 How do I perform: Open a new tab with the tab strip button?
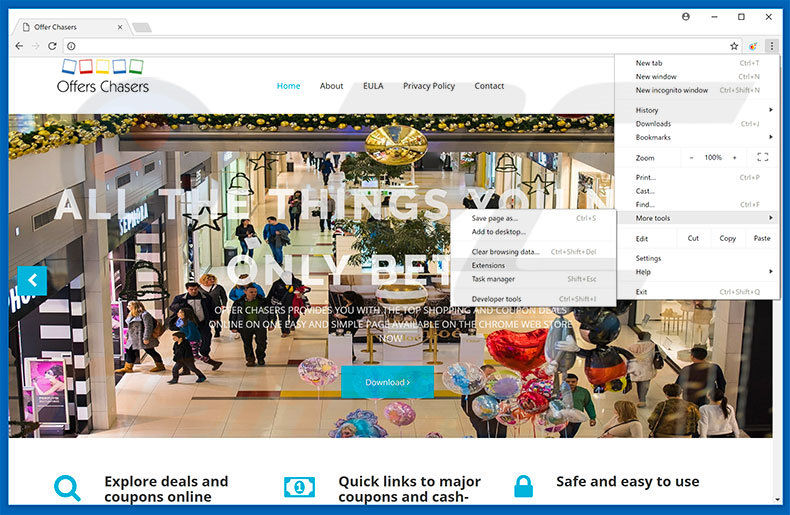tap(142, 27)
